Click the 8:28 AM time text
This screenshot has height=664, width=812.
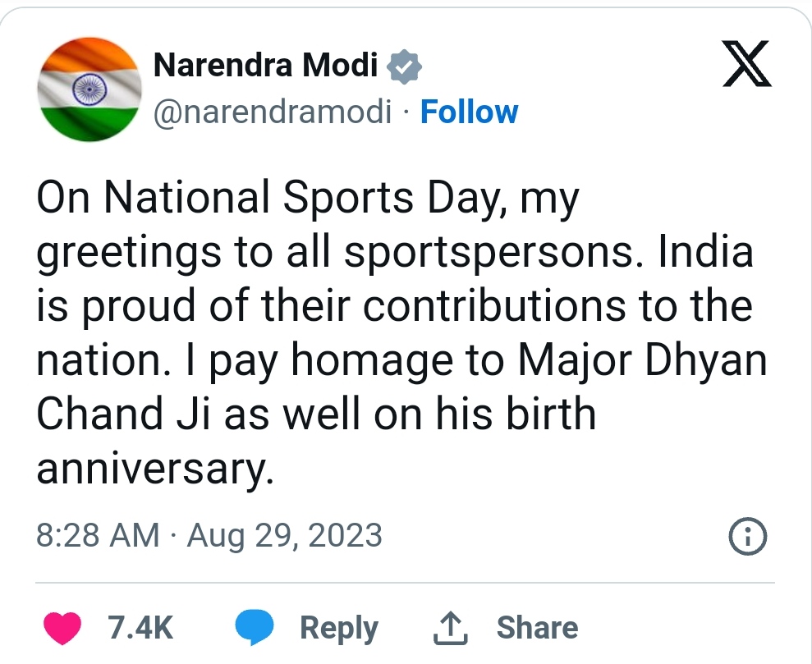click(98, 536)
